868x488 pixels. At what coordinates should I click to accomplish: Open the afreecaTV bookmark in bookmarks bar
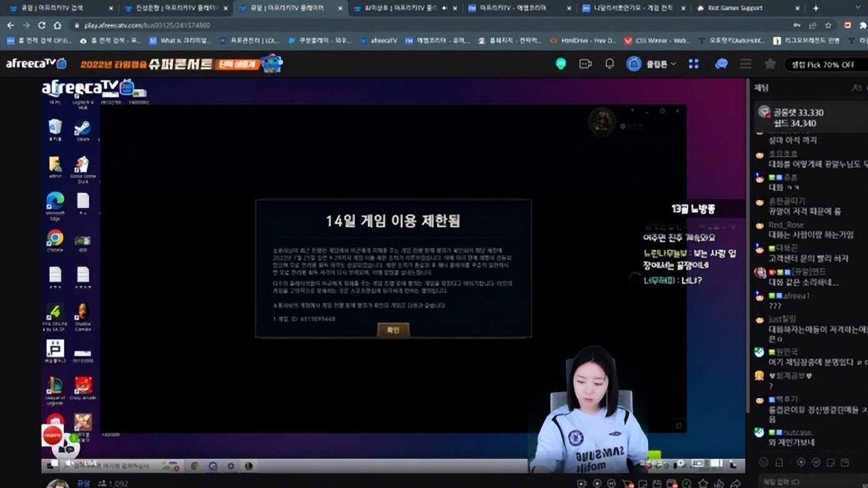tap(378, 41)
